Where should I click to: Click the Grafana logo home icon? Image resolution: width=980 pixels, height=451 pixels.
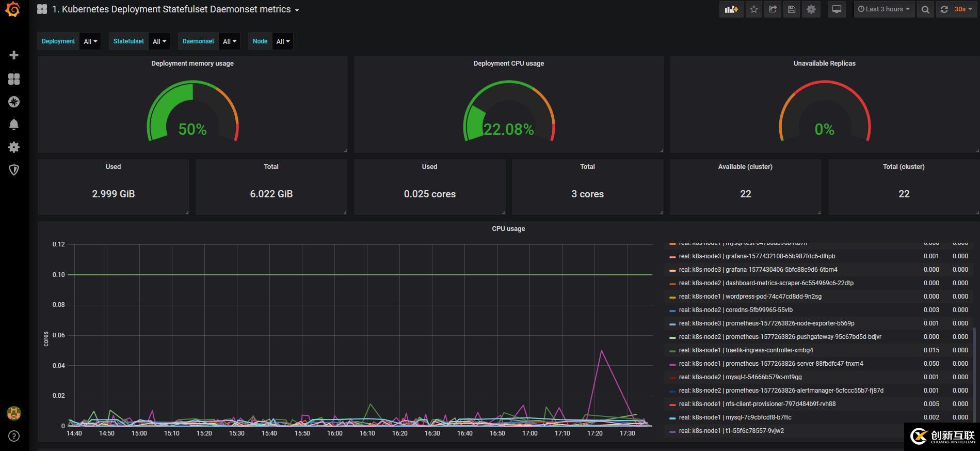coord(13,9)
